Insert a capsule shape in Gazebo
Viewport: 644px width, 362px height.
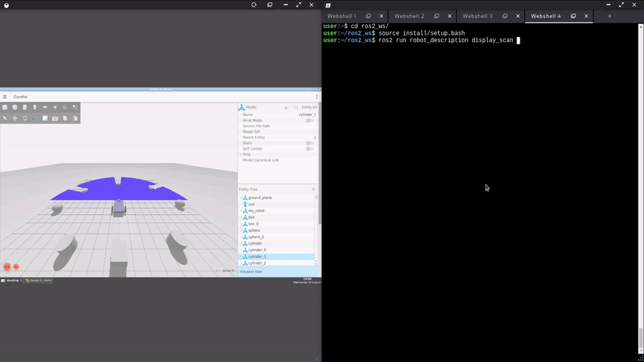35,107
